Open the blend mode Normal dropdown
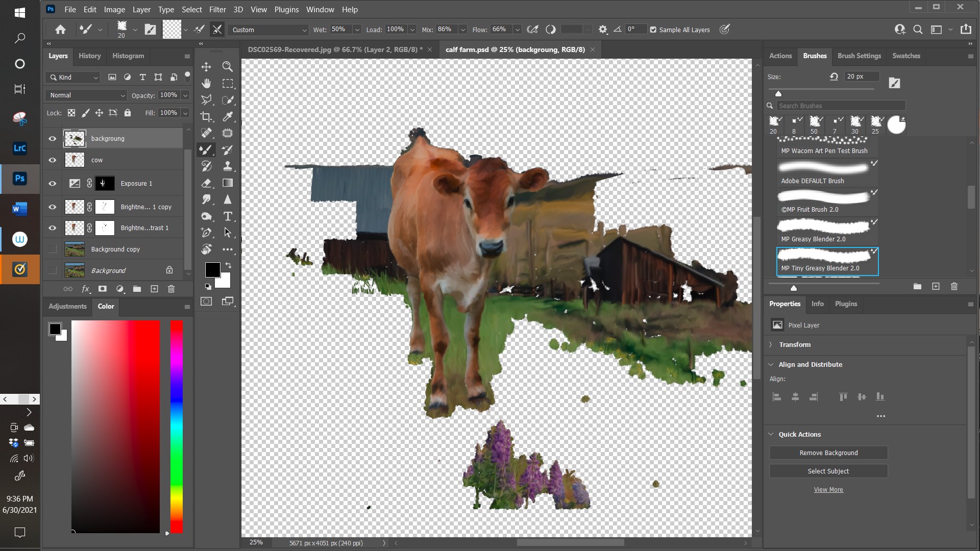 (x=86, y=95)
